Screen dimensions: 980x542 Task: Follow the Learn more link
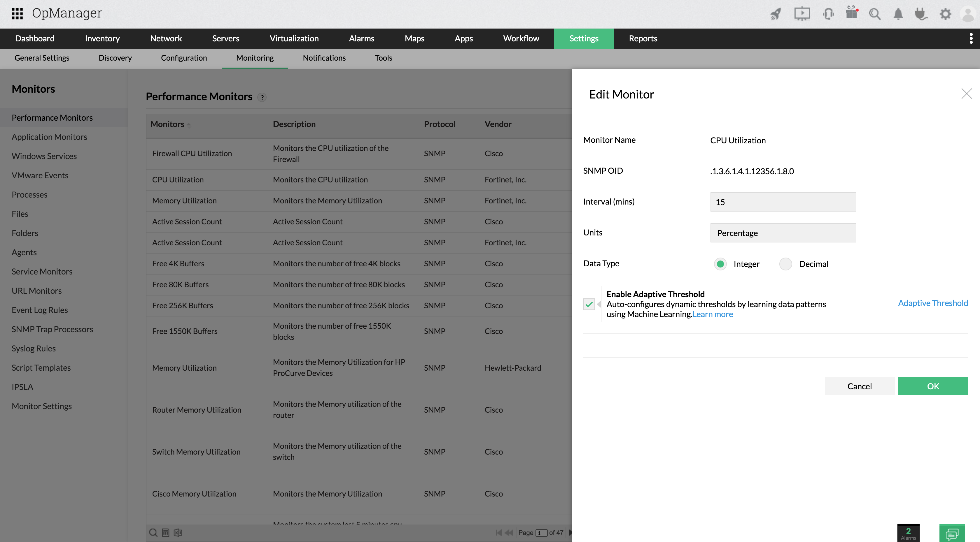pyautogui.click(x=713, y=314)
